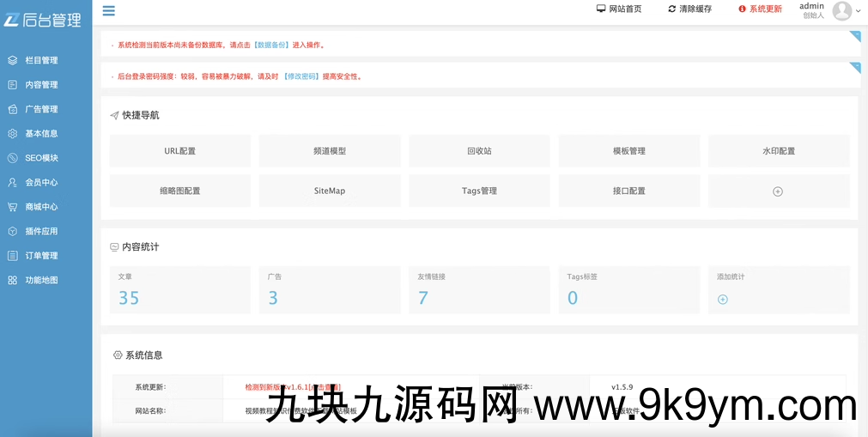Toggle the hamburger sidebar menu icon

[x=109, y=10]
